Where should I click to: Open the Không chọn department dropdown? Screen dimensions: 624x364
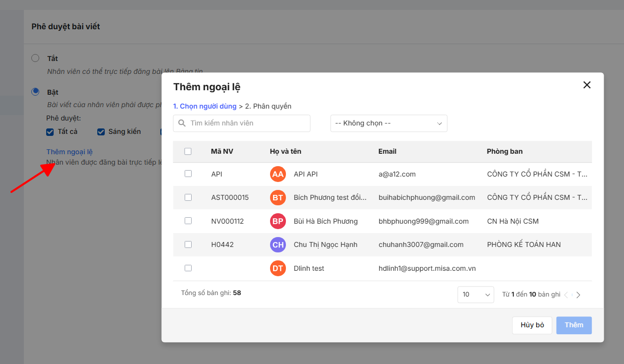click(389, 123)
